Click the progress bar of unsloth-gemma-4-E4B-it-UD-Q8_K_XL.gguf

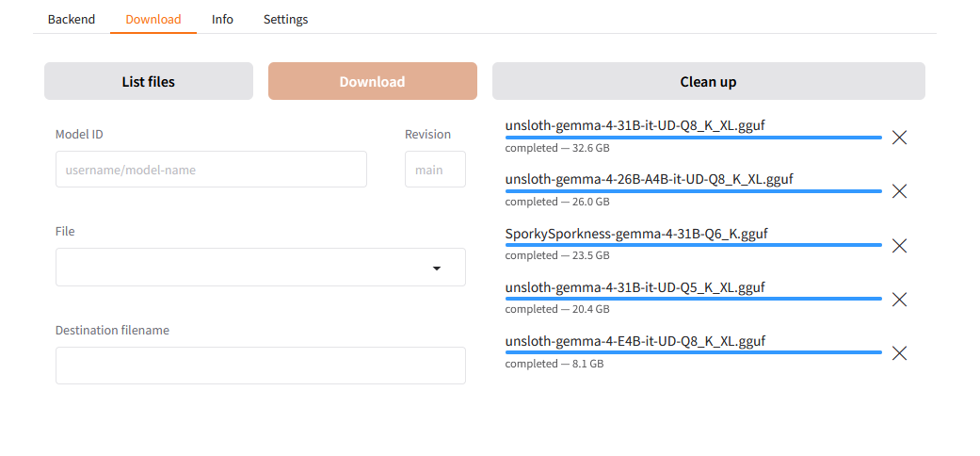[x=693, y=352]
